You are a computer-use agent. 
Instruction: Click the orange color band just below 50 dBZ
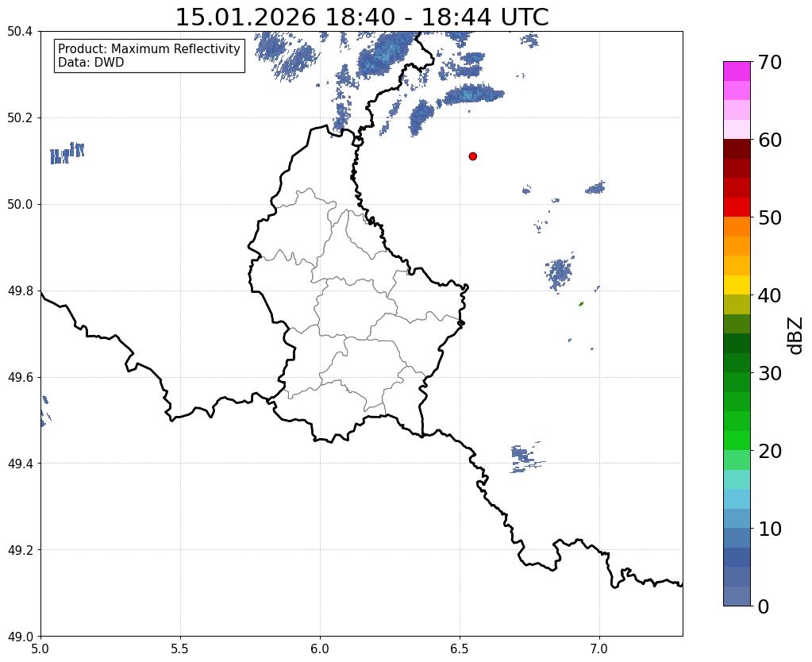pyautogui.click(x=737, y=227)
